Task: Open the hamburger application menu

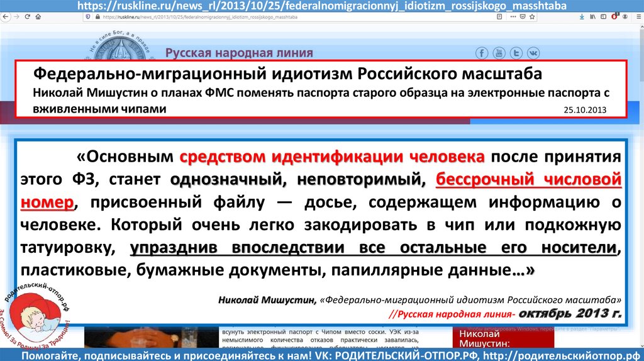Action: [x=639, y=17]
